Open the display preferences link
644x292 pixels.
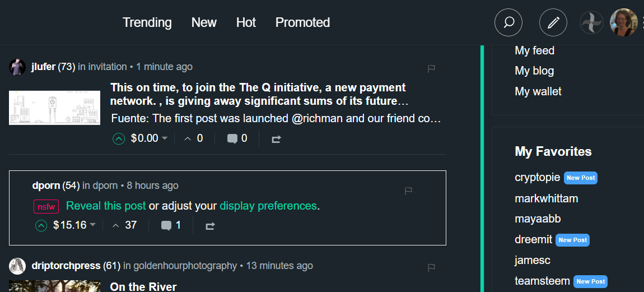[268, 206]
